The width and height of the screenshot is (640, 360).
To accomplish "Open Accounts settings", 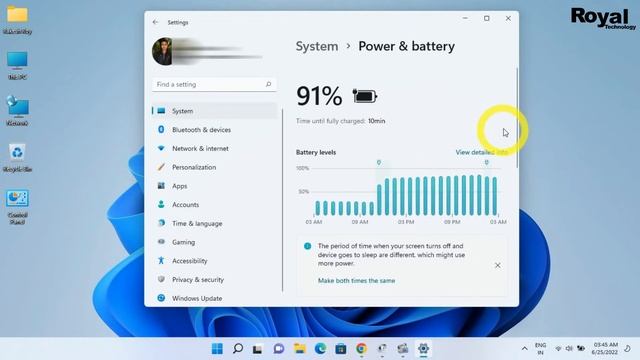I will (x=215, y=205).
